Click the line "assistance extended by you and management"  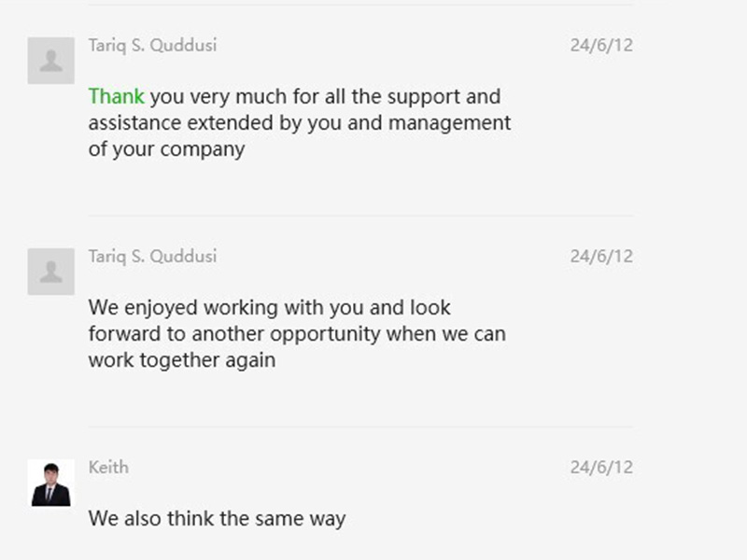(x=299, y=122)
